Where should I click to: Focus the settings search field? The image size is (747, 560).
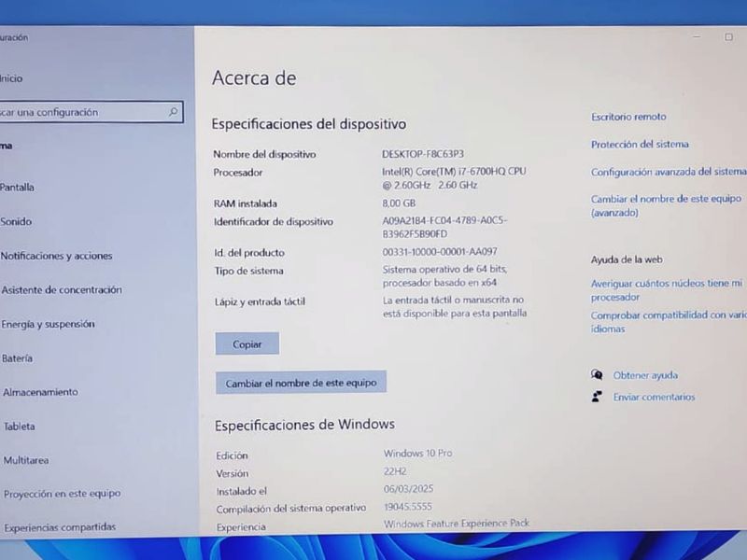(x=91, y=112)
